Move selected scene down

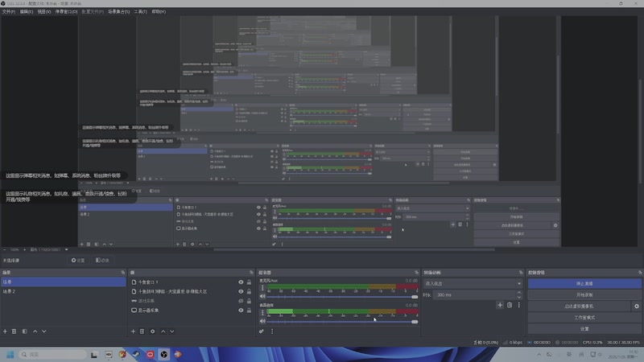tap(44, 331)
